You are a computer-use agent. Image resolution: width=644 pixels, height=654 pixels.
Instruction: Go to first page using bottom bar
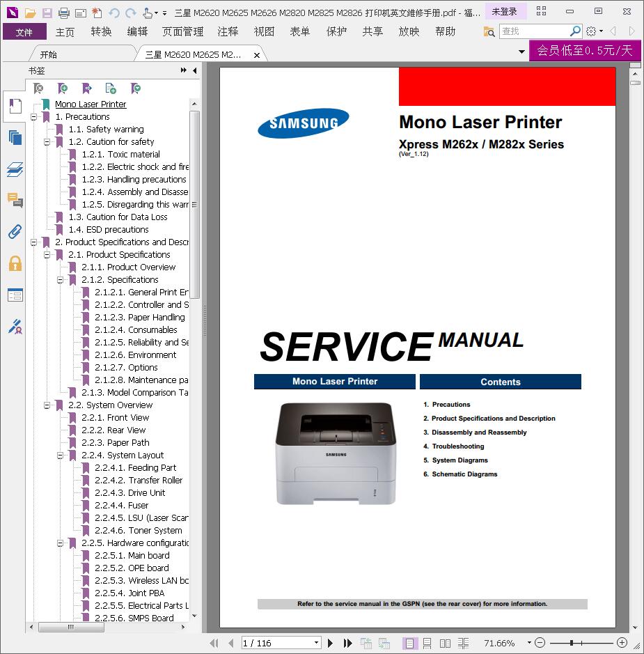tap(214, 643)
